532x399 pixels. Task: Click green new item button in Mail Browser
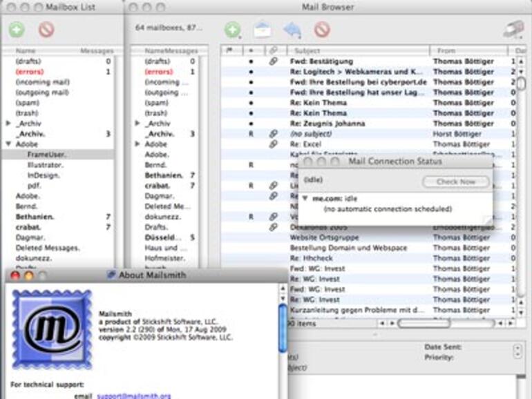point(233,30)
